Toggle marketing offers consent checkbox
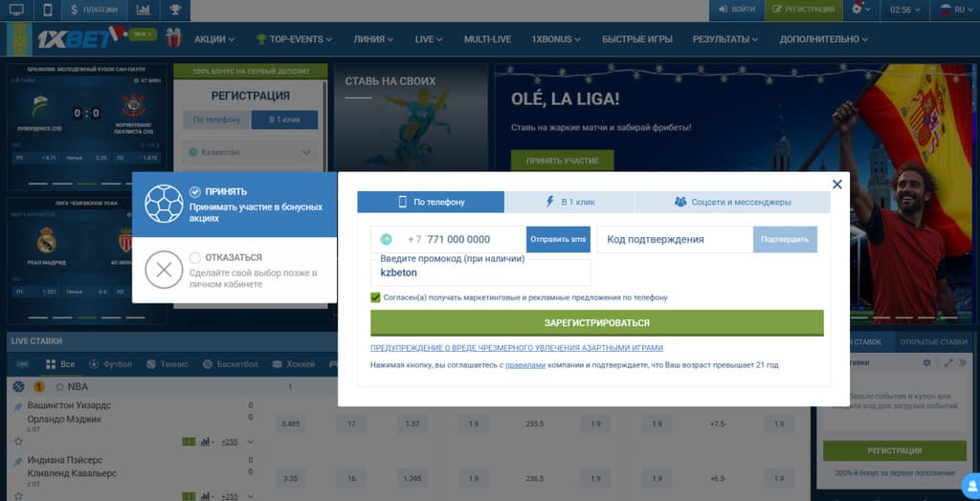The width and height of the screenshot is (980, 501). (375, 297)
